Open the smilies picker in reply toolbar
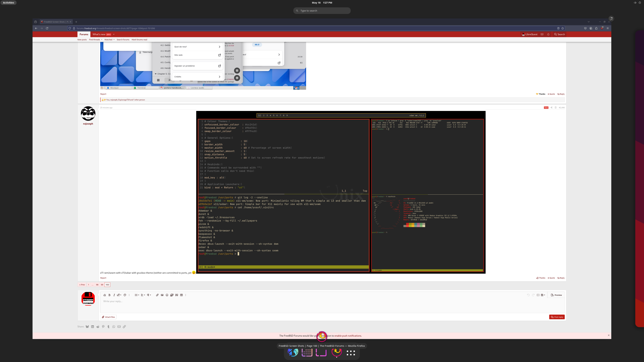Screen dimensions: 644x362 pyautogui.click(x=167, y=295)
